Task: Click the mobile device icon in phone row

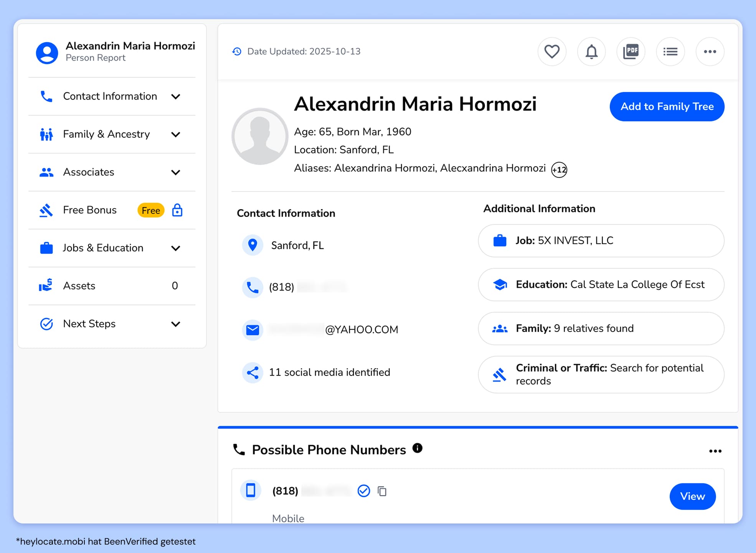Action: coord(251,490)
